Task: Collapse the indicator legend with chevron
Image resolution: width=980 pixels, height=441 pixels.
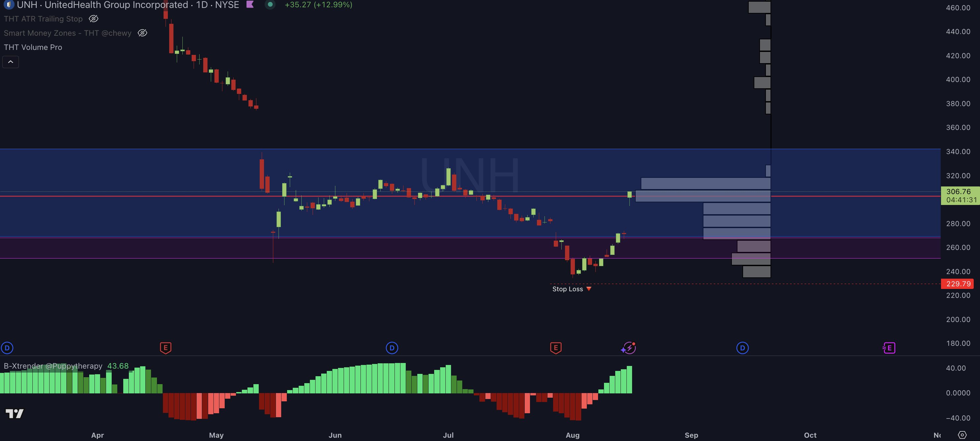Action: click(x=11, y=61)
